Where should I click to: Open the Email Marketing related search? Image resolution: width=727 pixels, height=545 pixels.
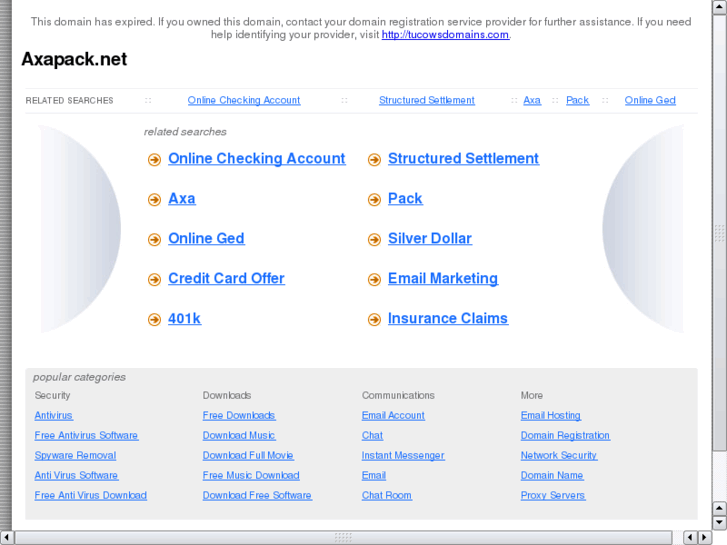(x=442, y=278)
